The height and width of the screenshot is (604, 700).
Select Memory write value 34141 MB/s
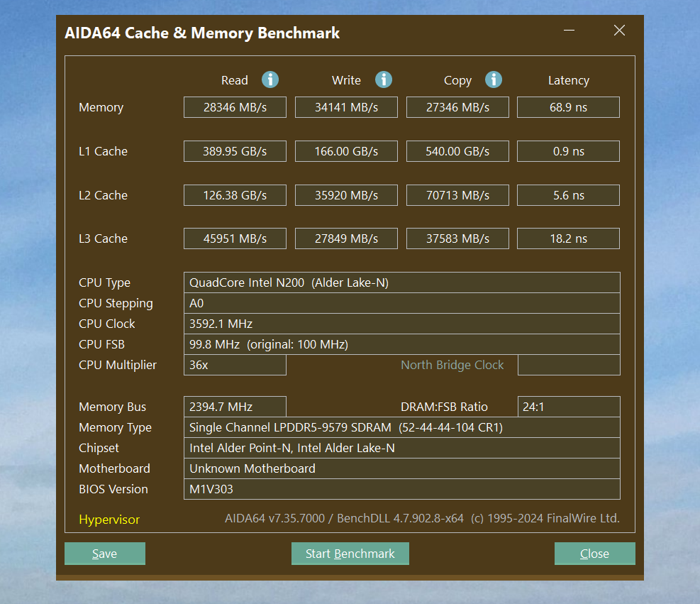coord(346,107)
